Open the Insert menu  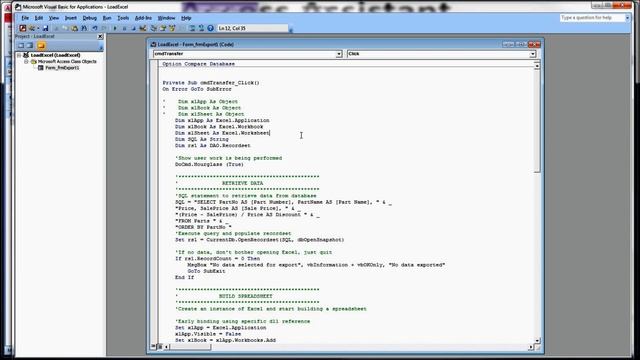71,18
